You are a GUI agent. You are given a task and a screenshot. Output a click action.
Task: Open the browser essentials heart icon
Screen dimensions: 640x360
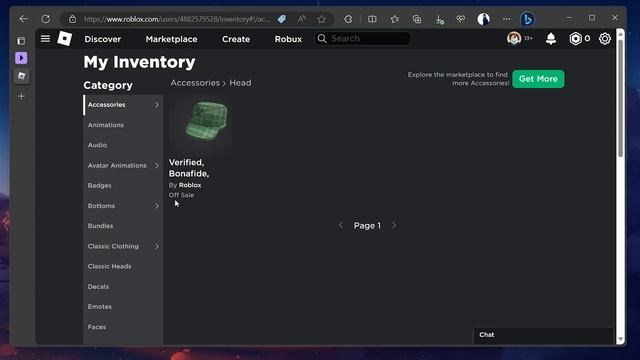[461, 19]
